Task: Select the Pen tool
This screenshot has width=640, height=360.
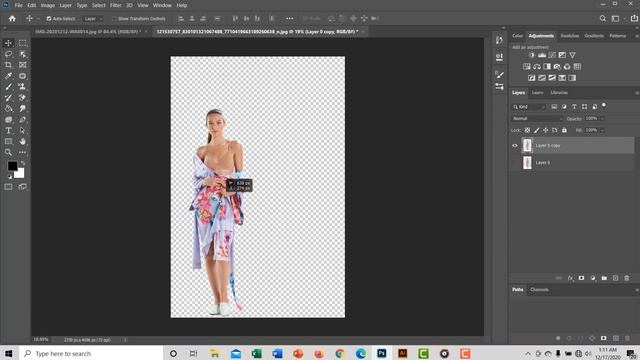Action: pyautogui.click(x=22, y=120)
